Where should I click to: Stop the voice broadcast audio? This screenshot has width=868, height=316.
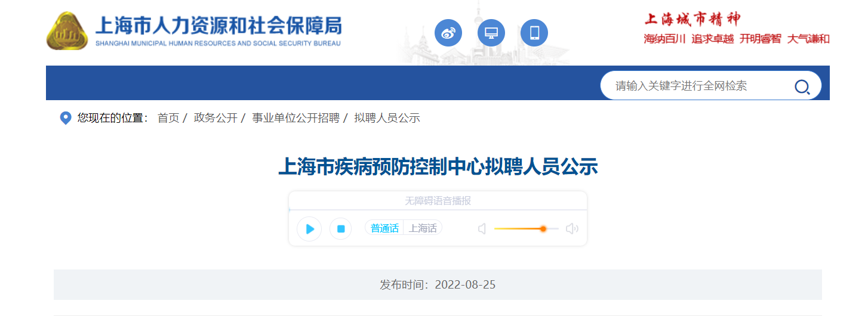click(341, 229)
